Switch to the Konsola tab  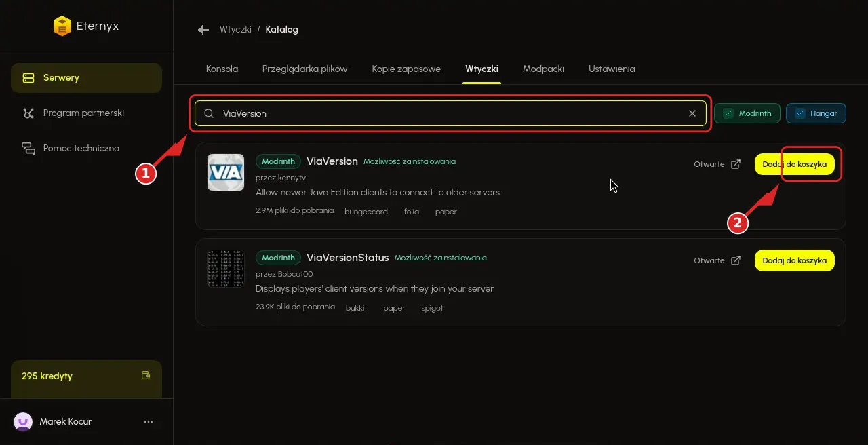pyautogui.click(x=222, y=69)
